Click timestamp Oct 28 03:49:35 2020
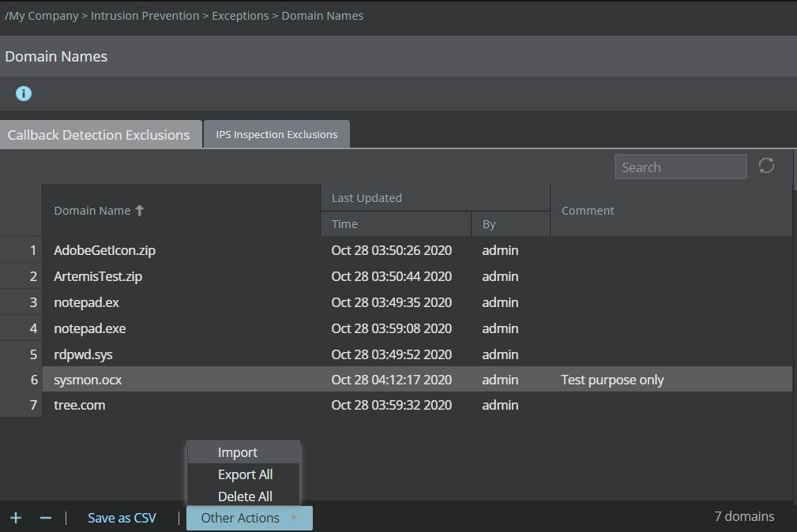Screen dimensions: 797x532 [391, 302]
